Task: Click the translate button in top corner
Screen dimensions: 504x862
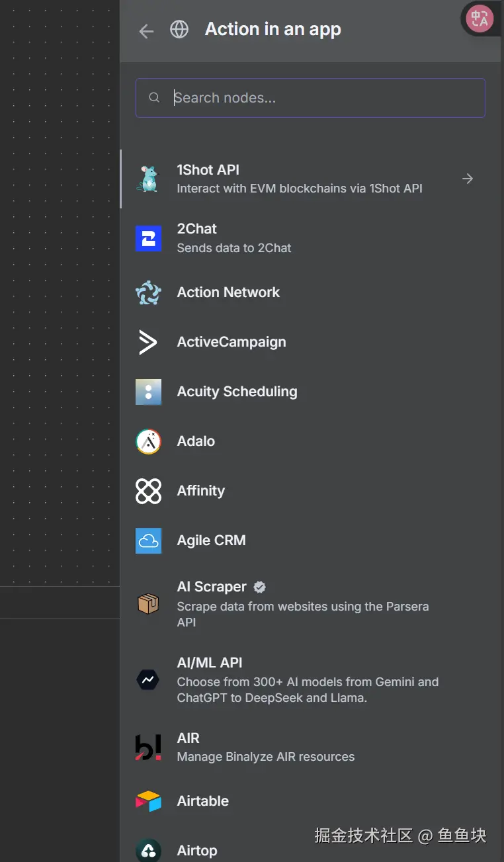Action: coord(480,19)
